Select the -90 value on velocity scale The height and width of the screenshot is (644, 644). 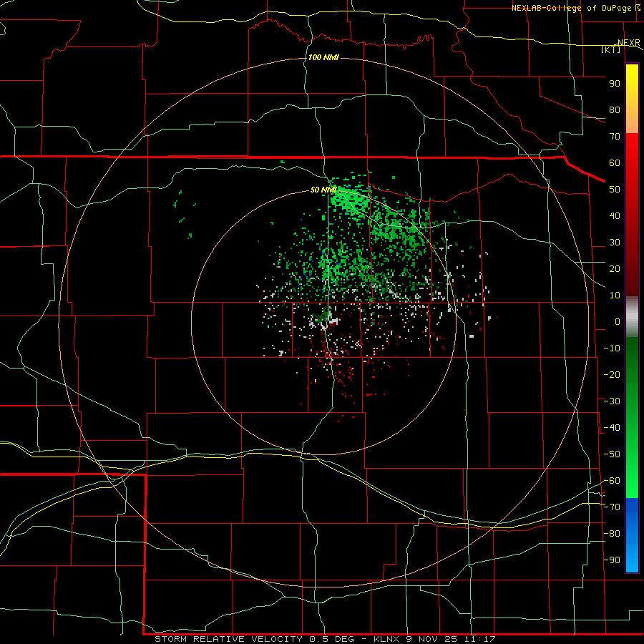click(612, 560)
